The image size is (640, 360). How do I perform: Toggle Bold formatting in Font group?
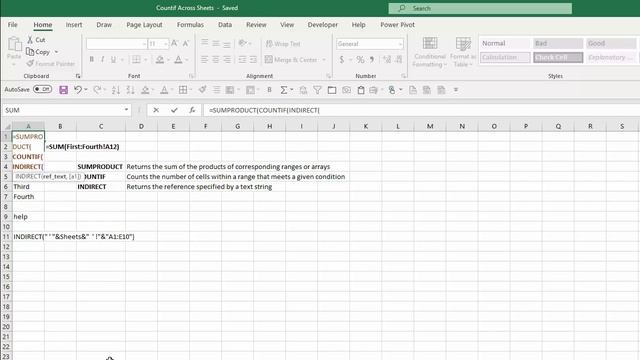click(x=91, y=60)
